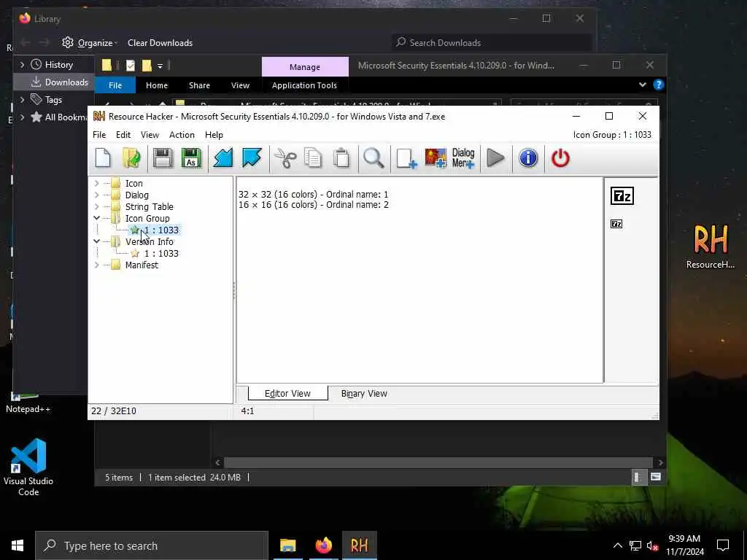Add an image resource using the picture icon
The image size is (747, 560).
[x=436, y=158]
